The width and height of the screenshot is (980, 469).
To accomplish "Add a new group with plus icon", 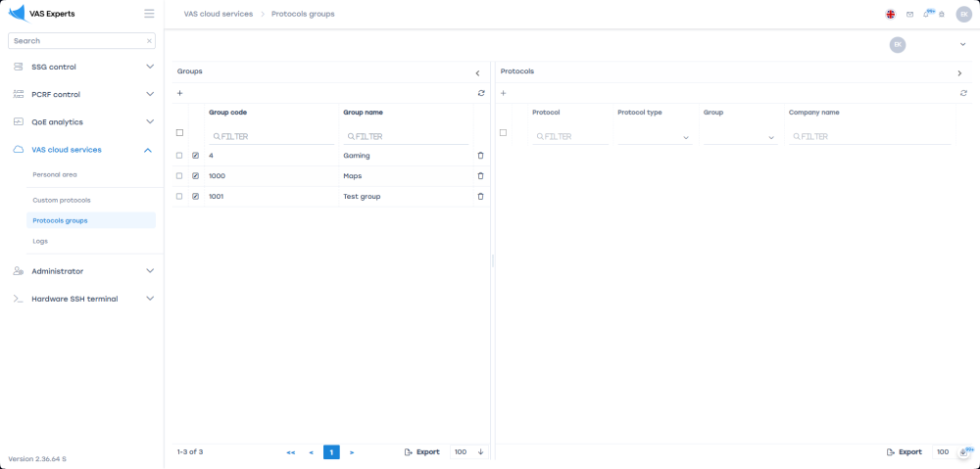I will click(x=179, y=93).
